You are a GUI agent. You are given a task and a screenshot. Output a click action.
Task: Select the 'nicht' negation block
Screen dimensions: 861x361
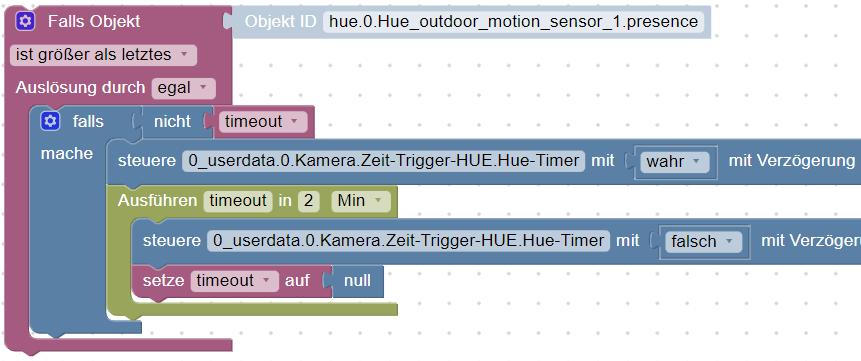[x=172, y=121]
